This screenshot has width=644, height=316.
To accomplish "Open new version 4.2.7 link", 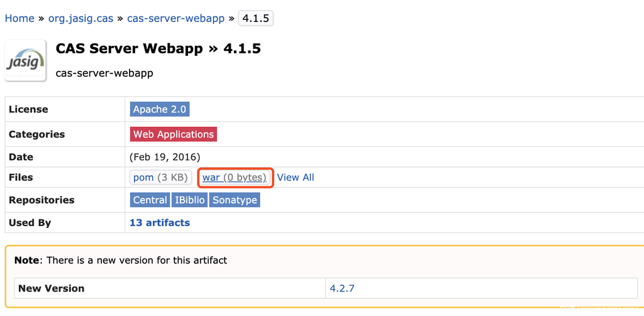I will coord(343,289).
